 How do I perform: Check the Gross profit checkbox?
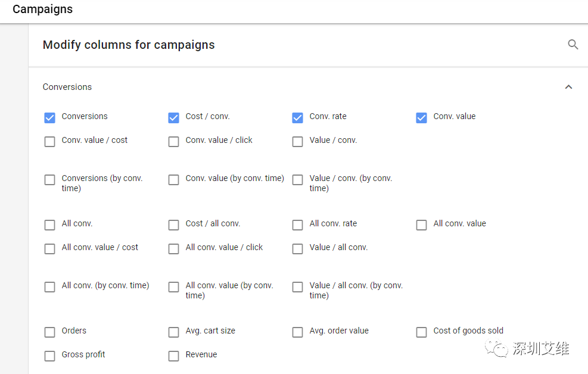click(50, 356)
